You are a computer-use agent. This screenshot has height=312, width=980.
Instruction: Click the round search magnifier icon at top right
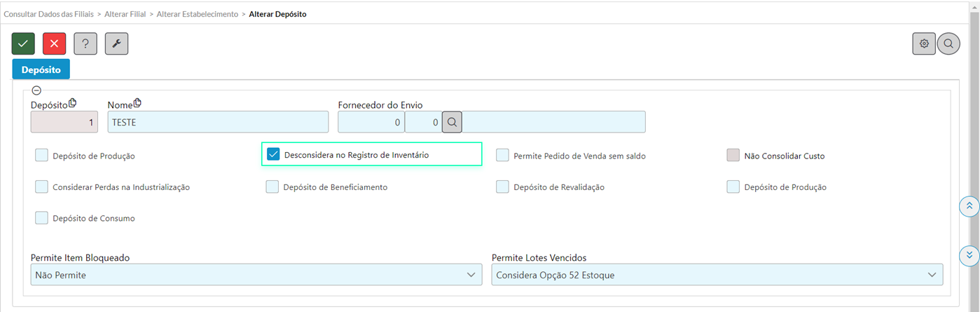click(948, 43)
